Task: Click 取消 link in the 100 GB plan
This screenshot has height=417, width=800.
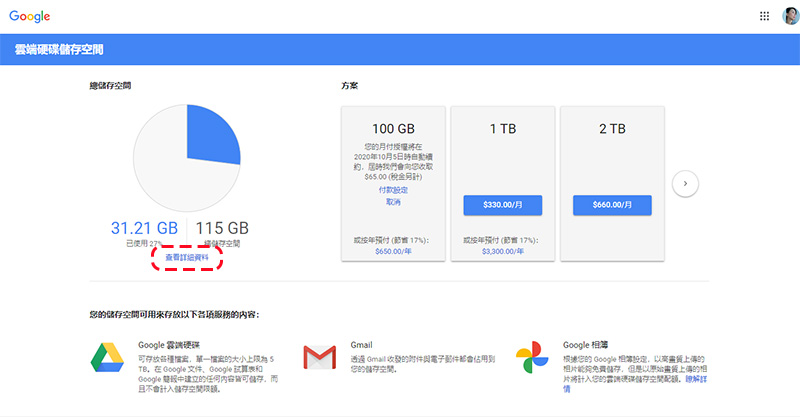Action: point(393,202)
